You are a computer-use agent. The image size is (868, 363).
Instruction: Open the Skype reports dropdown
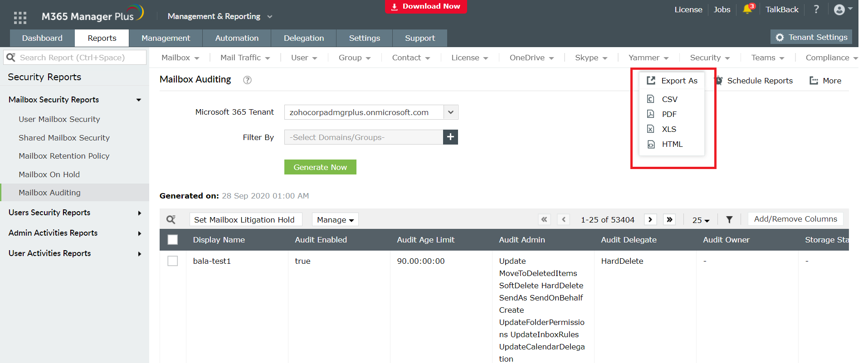point(591,58)
